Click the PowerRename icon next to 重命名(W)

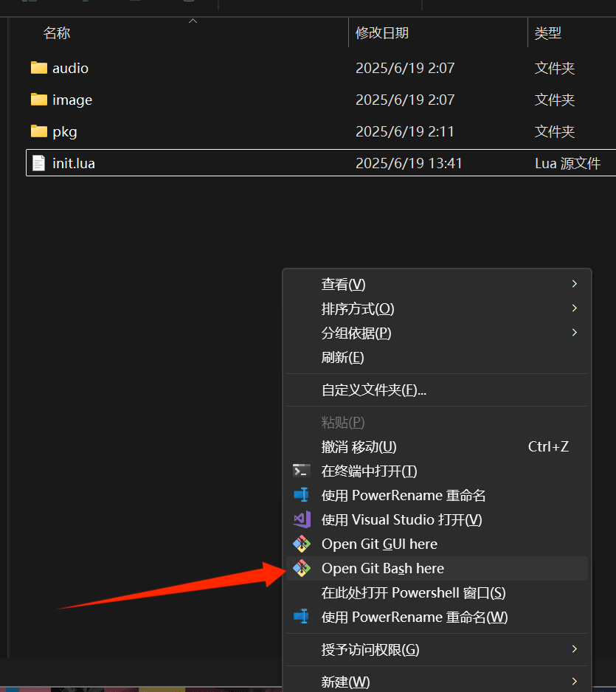(x=302, y=617)
